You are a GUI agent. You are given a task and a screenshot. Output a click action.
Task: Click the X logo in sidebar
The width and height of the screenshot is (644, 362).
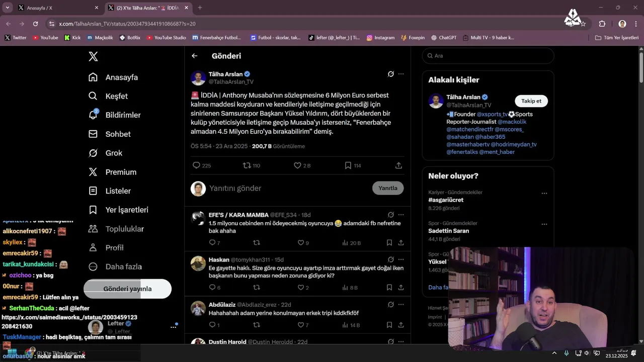click(x=93, y=56)
